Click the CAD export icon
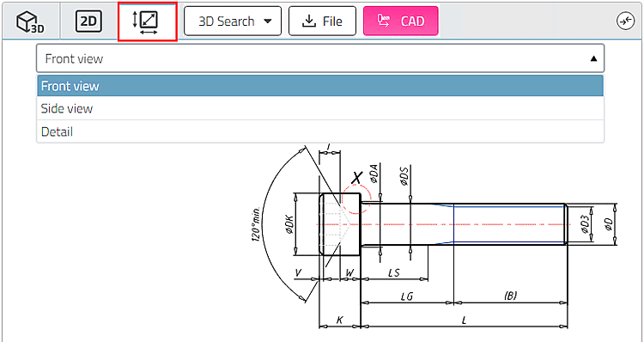 point(383,21)
